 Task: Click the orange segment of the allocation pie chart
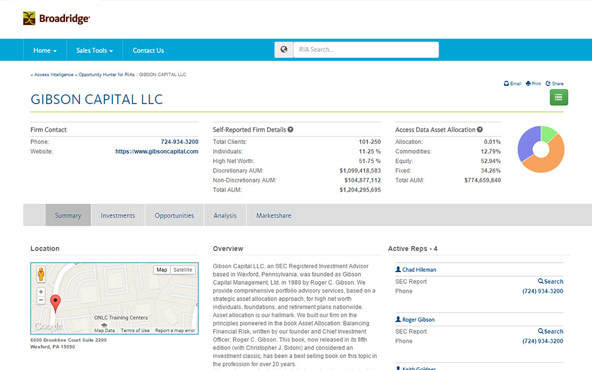(550, 159)
